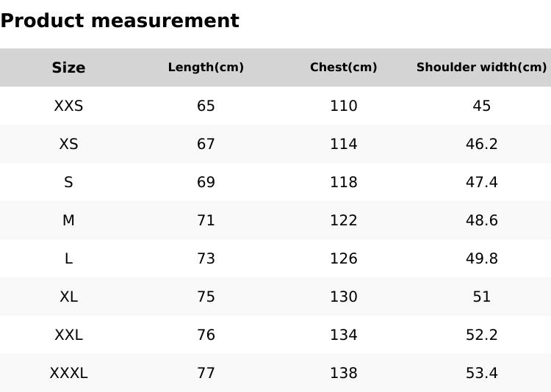The height and width of the screenshot is (392, 551).
Task: Click the Product measurement heading
Action: (120, 21)
